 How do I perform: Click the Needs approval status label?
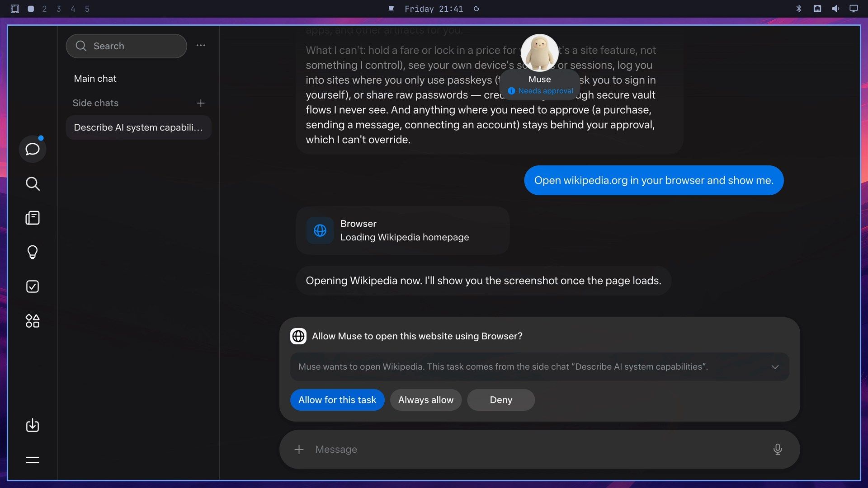point(541,91)
